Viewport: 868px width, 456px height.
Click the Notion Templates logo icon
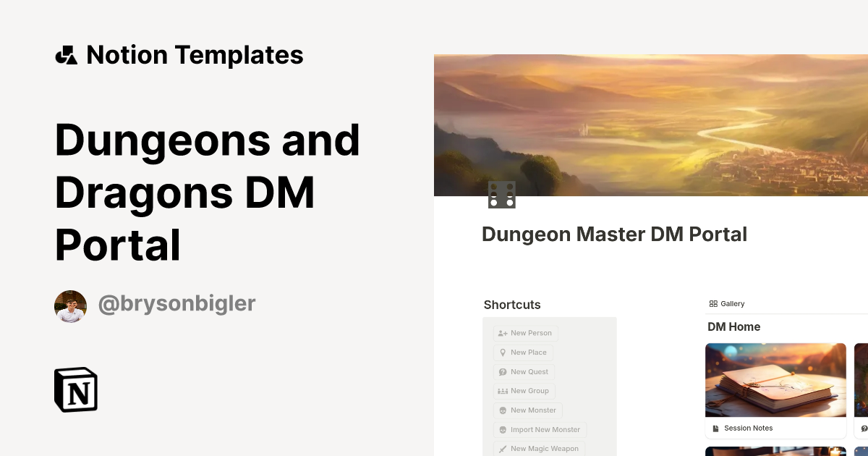coord(67,55)
